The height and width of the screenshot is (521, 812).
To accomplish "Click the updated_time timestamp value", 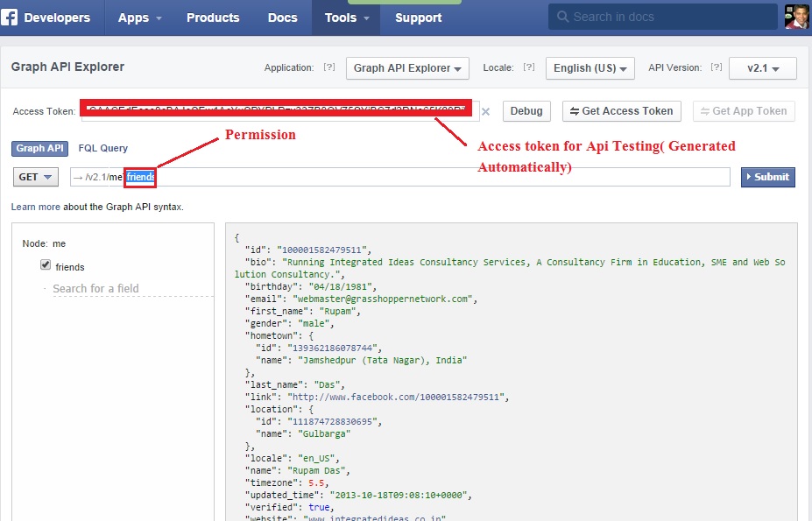I will (399, 495).
